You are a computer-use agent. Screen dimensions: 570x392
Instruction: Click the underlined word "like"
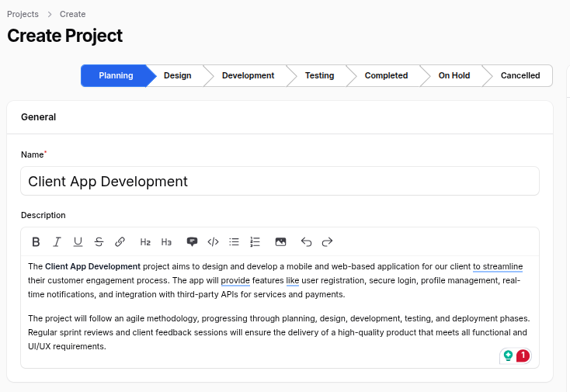tap(292, 280)
